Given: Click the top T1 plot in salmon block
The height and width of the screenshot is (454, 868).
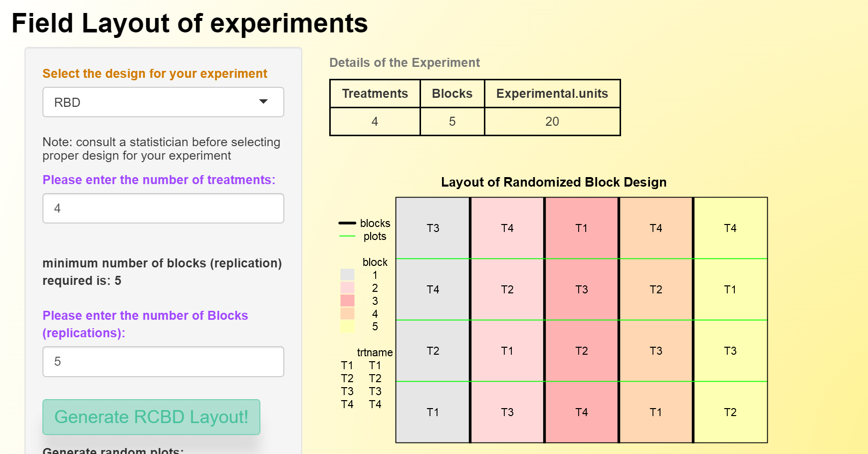Looking at the screenshot, I should pyautogui.click(x=581, y=228).
